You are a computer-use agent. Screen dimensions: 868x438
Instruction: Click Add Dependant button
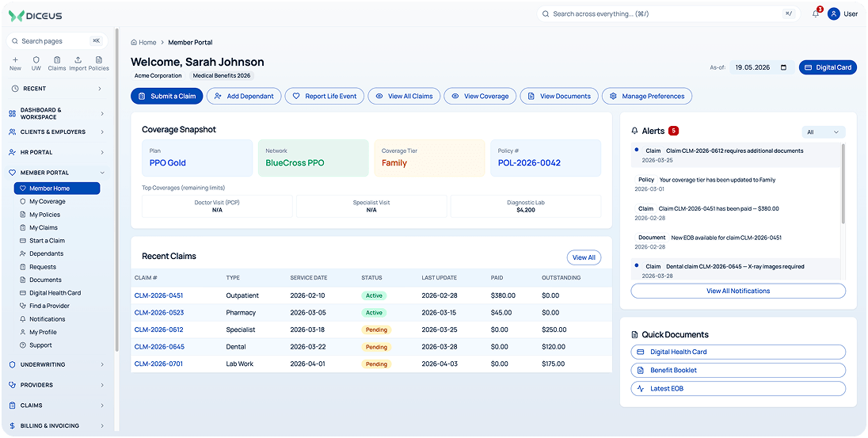pos(244,96)
